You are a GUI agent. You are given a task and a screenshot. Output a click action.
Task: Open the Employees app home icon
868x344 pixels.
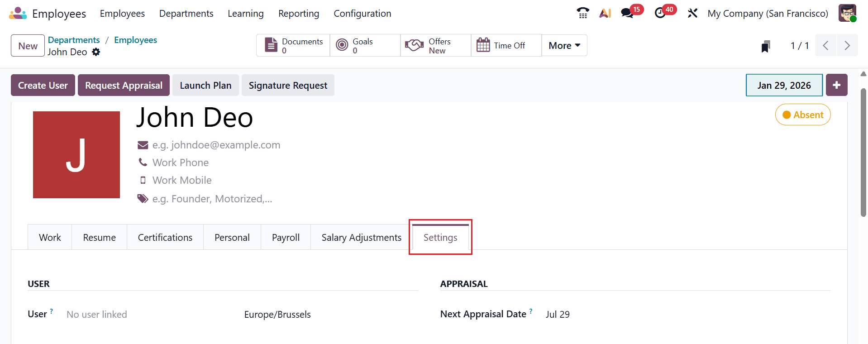(18, 14)
